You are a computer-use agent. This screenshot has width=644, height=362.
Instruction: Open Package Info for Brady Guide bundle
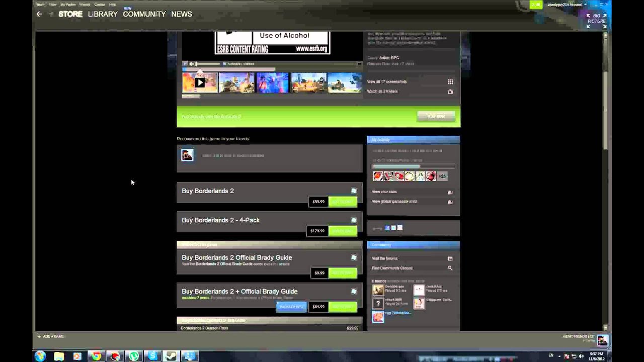pyautogui.click(x=291, y=307)
